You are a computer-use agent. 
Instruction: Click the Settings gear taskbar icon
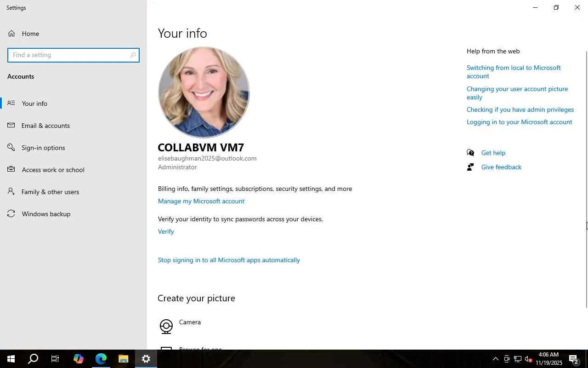click(146, 359)
